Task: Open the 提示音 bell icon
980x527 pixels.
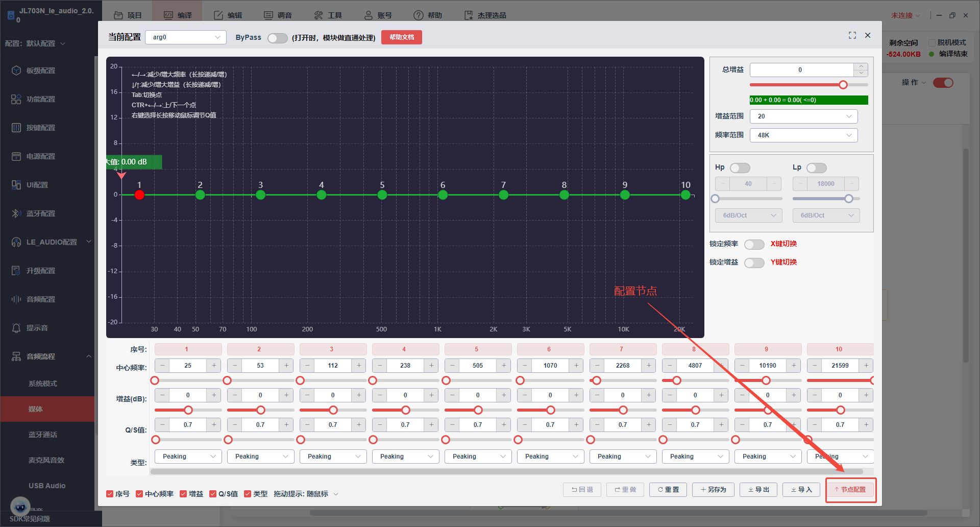Action: [x=16, y=328]
